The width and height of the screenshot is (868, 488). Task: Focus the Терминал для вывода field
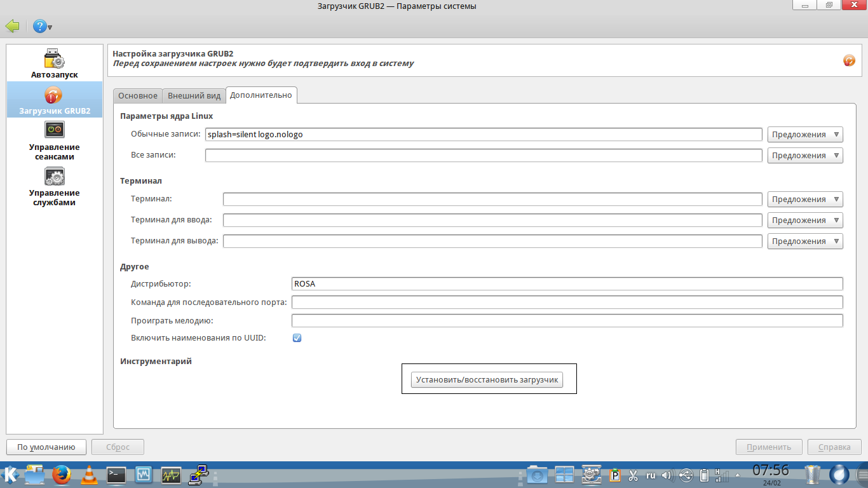pos(492,241)
